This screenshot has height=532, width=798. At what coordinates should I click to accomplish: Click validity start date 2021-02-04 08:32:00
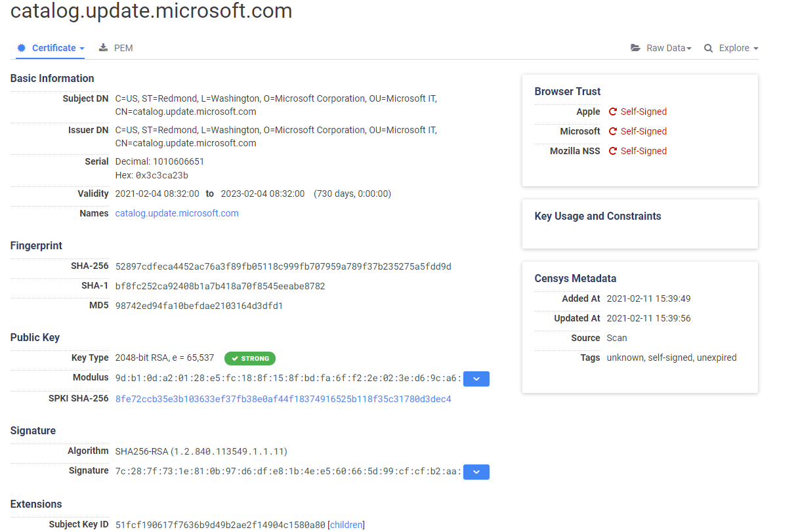[157, 194]
